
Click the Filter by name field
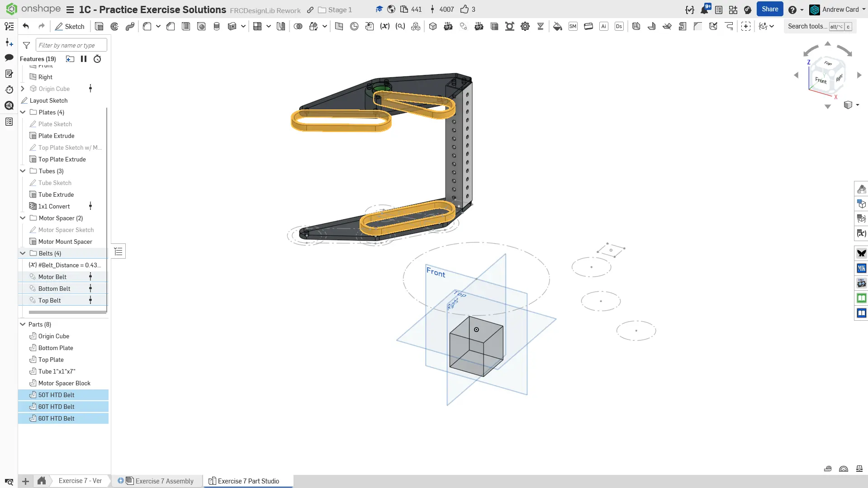pyautogui.click(x=71, y=45)
